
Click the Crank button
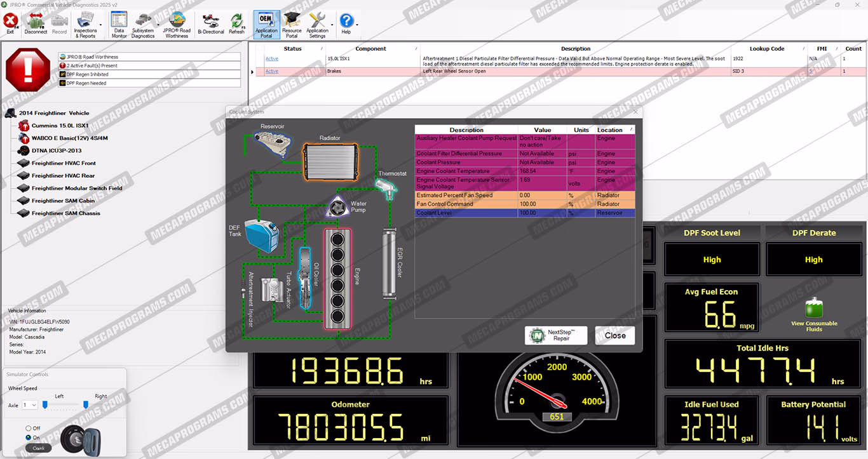coord(38,448)
